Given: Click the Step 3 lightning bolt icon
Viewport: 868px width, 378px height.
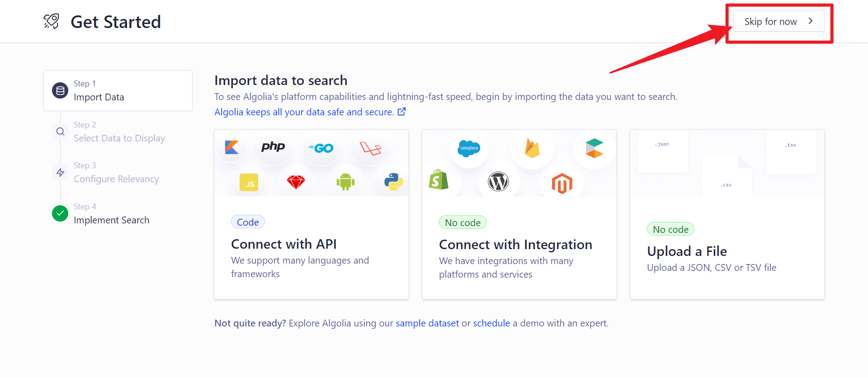Looking at the screenshot, I should pyautogui.click(x=60, y=172).
